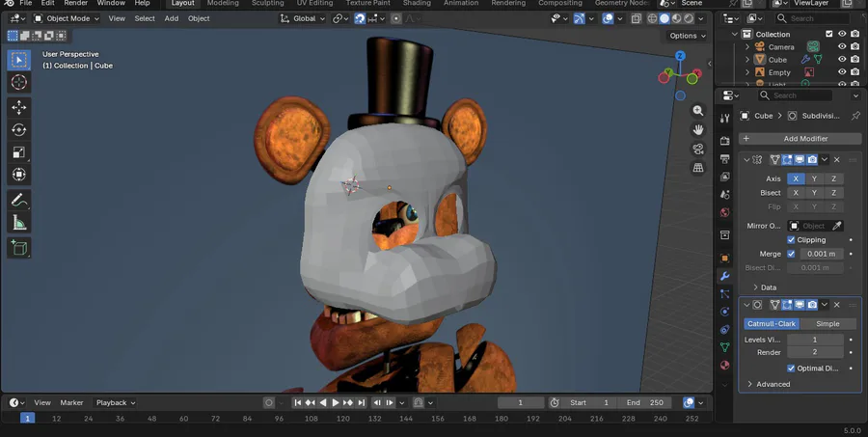The width and height of the screenshot is (868, 437).
Task: Toggle the Optimal Display checkbox
Action: point(791,369)
